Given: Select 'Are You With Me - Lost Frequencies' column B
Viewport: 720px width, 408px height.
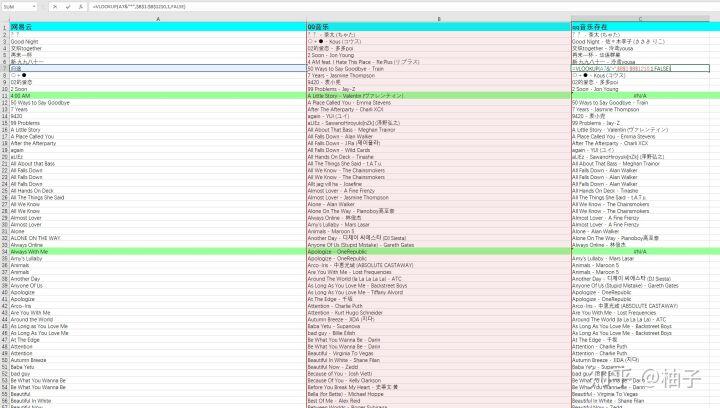Looking at the screenshot, I should 439,272.
